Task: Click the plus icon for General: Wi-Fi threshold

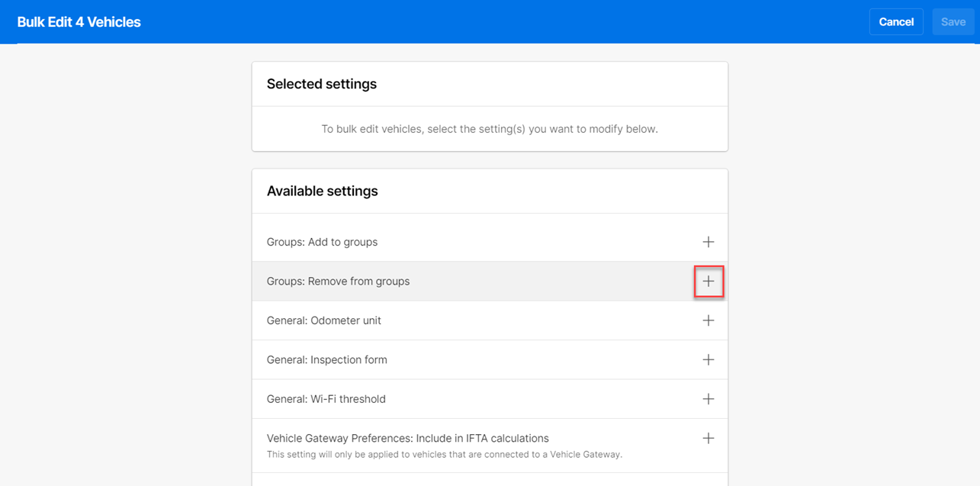Action: [708, 398]
